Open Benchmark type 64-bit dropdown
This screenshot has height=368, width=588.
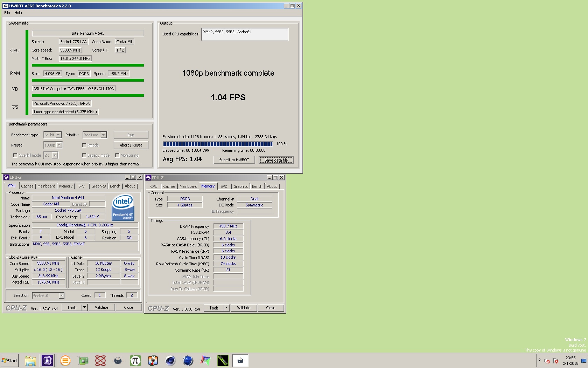click(x=52, y=135)
